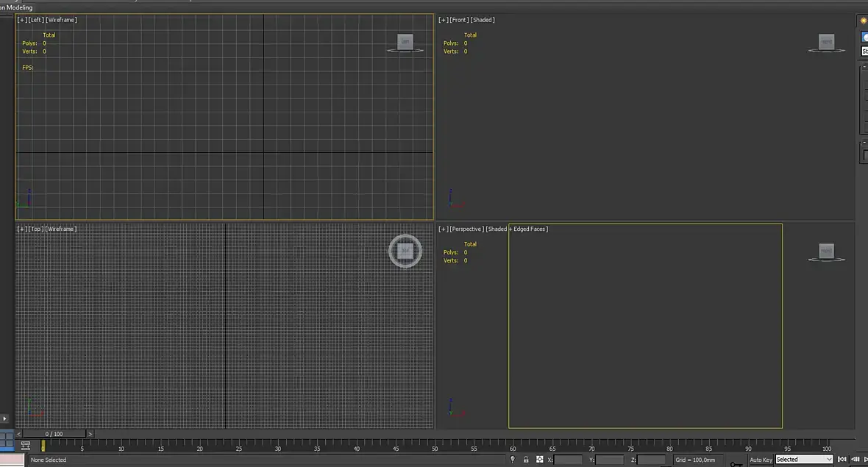Image resolution: width=868 pixels, height=467 pixels.
Task: Click the frame 0 key marker on track bar
Action: coord(43,446)
